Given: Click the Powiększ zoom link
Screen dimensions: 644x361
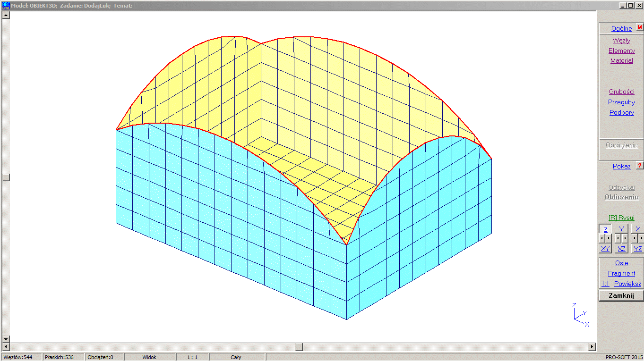Looking at the screenshot, I should coord(627,284).
